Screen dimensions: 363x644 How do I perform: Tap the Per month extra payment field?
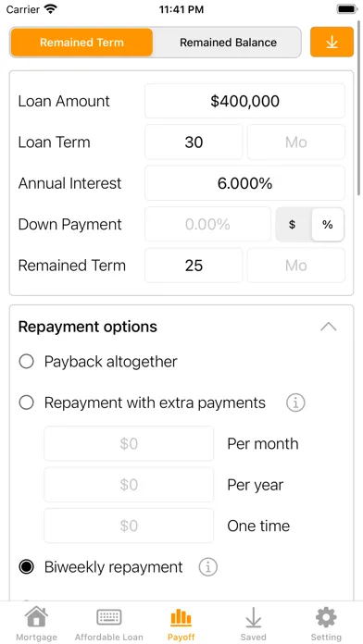click(129, 443)
